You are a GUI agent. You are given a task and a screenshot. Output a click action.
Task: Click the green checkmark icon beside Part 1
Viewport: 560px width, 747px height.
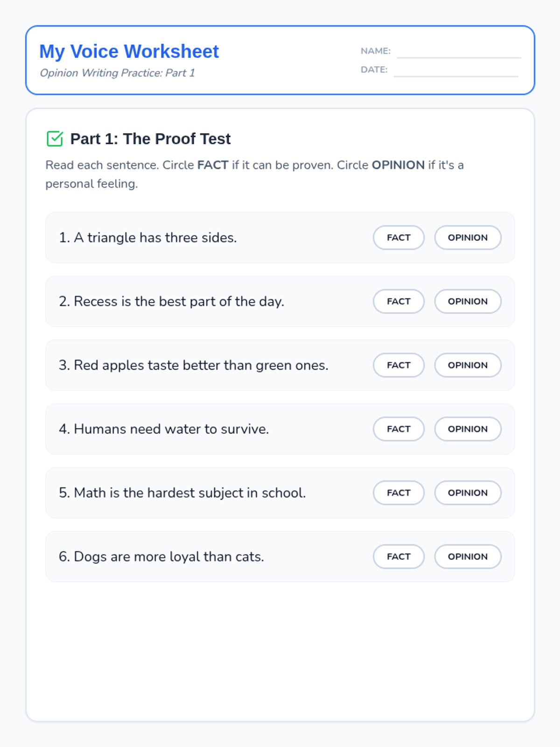55,139
